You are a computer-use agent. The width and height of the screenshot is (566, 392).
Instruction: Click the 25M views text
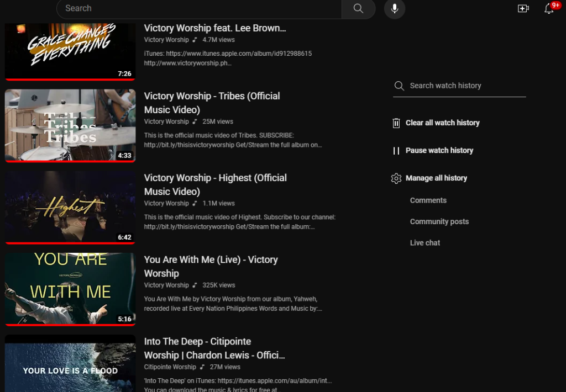click(x=218, y=121)
